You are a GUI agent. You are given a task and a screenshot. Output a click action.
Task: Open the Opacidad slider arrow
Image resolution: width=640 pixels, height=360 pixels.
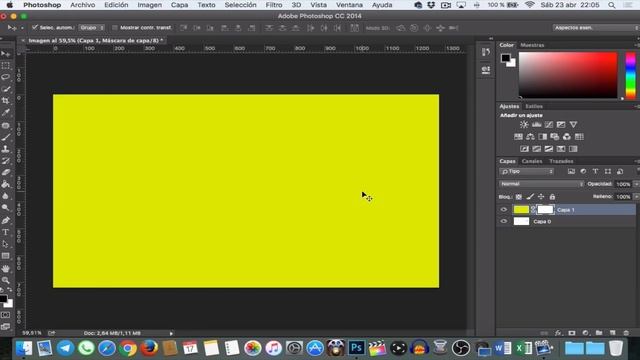[636, 184]
